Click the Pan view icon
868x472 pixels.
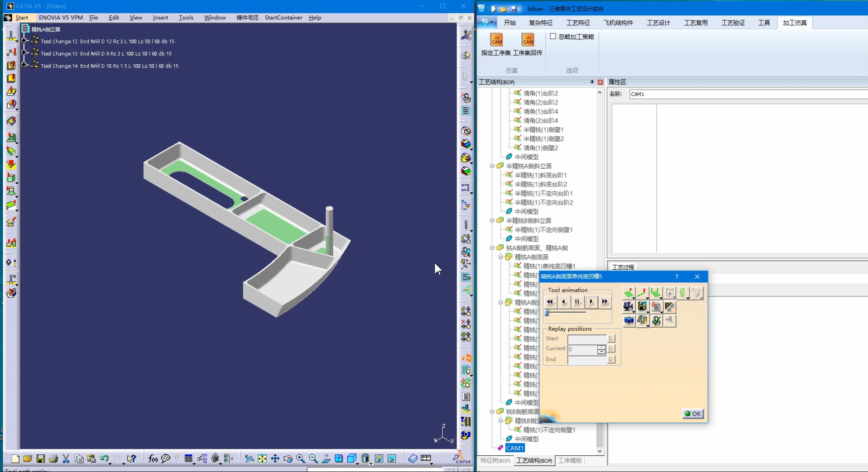tap(275, 459)
